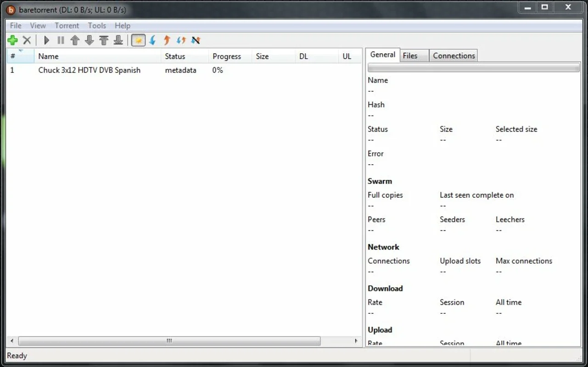Click the metadata status cell
This screenshot has width=588, height=367.
181,70
